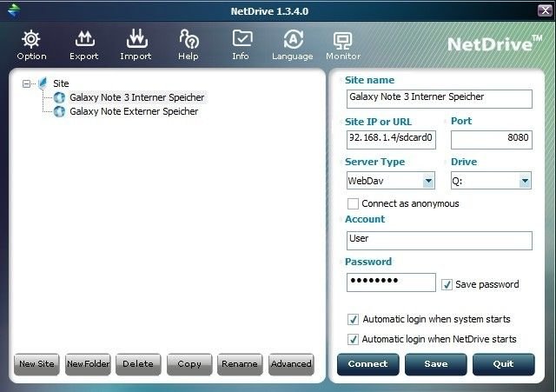The width and height of the screenshot is (556, 392).
Task: Collapse the Site tree node
Action: click(x=26, y=83)
